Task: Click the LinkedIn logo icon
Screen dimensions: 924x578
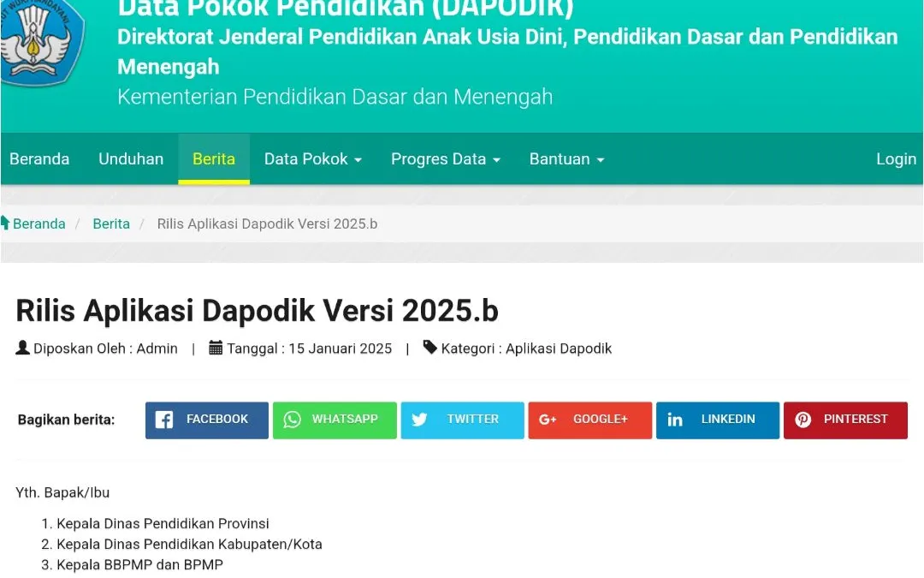Action: (x=675, y=420)
